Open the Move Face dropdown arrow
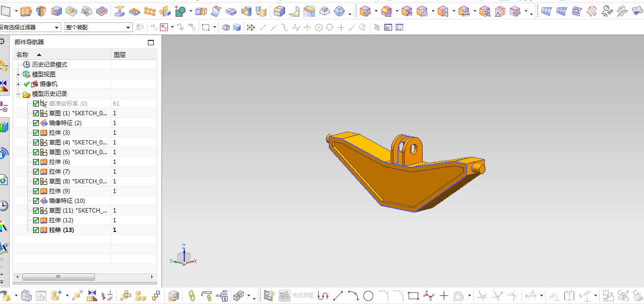 376,11
